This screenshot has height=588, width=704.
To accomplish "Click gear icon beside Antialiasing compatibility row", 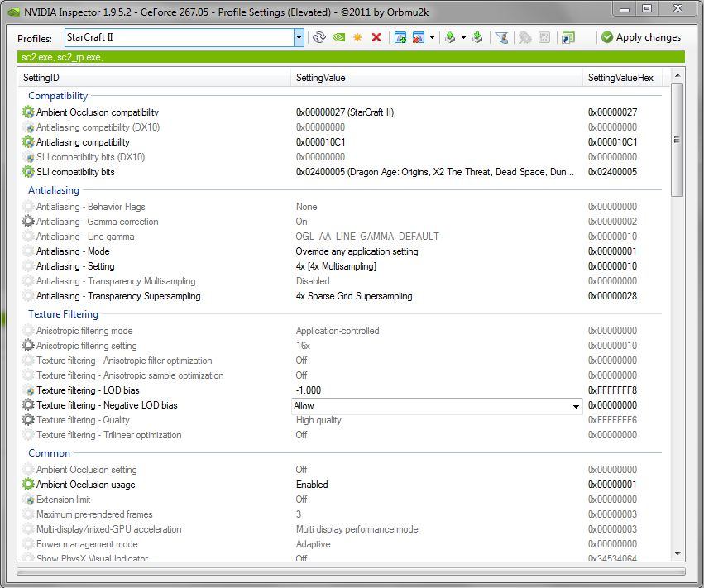I will (x=28, y=142).
